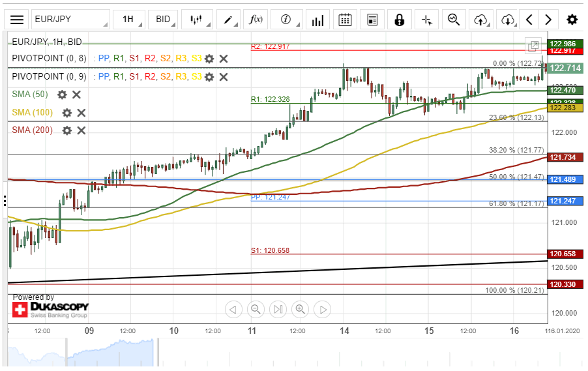Viewport: 588px width, 371px height.
Task: Select the pencil drawing tool
Action: tap(229, 20)
